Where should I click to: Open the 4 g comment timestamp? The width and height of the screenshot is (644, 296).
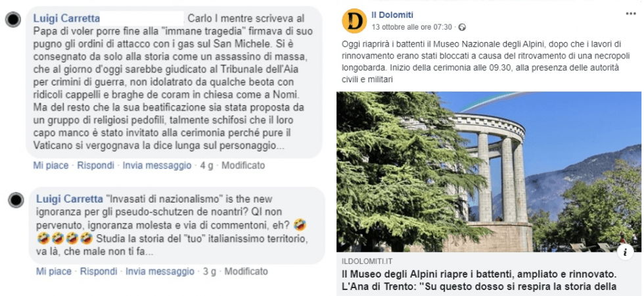(206, 166)
